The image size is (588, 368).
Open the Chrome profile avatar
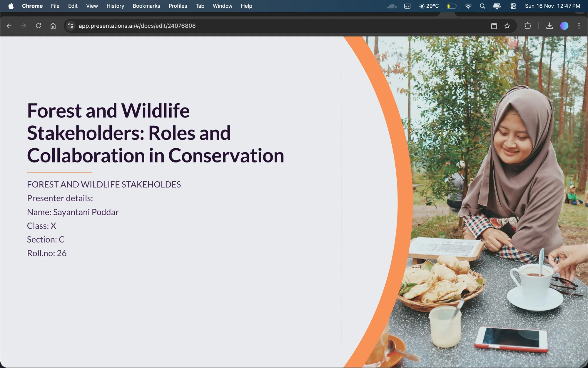click(564, 26)
